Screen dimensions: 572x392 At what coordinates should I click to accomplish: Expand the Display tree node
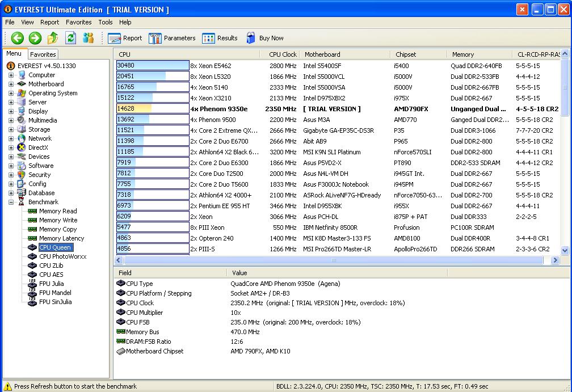click(11, 112)
